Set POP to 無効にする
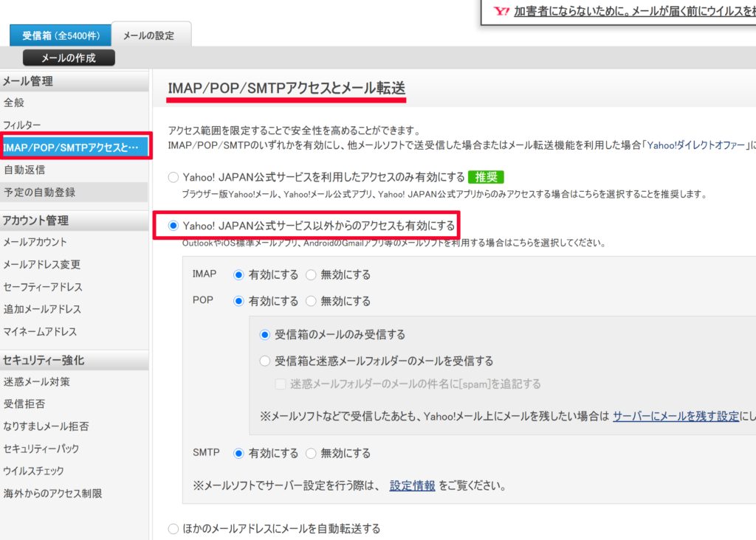The height and width of the screenshot is (540, 756). point(311,301)
